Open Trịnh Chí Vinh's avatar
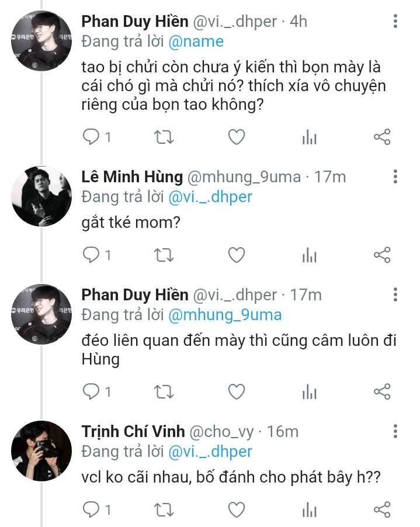 pyautogui.click(x=41, y=450)
